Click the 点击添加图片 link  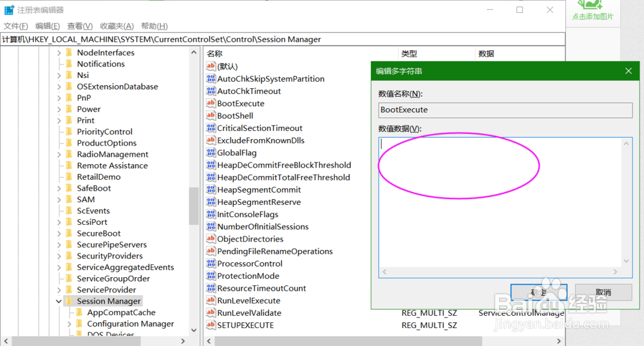(592, 17)
